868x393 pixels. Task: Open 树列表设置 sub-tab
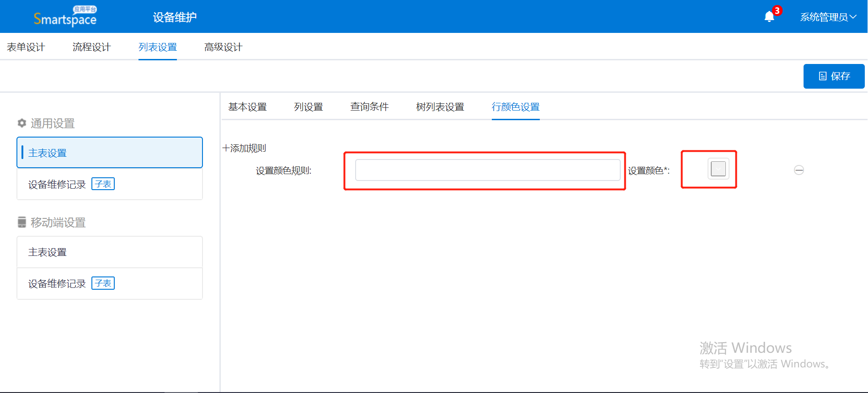pos(440,107)
